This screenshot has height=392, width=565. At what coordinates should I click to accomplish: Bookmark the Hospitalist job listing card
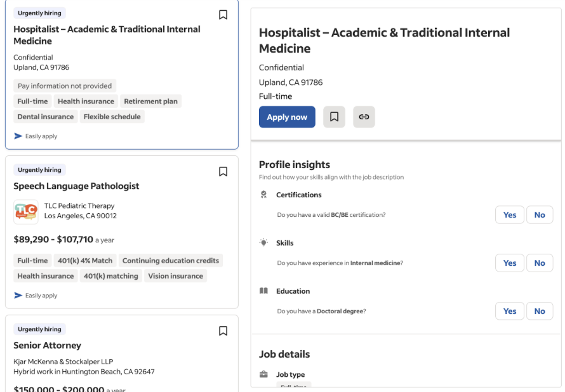coord(223,15)
